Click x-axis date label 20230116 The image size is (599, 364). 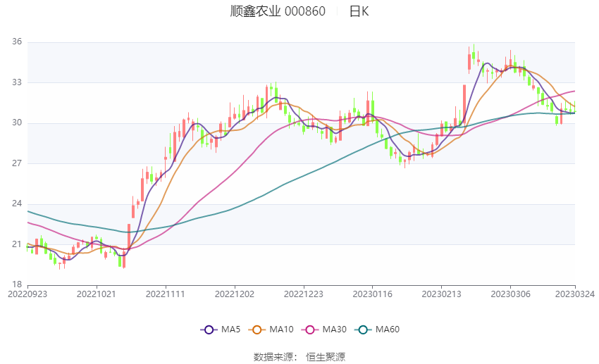pos(373,294)
